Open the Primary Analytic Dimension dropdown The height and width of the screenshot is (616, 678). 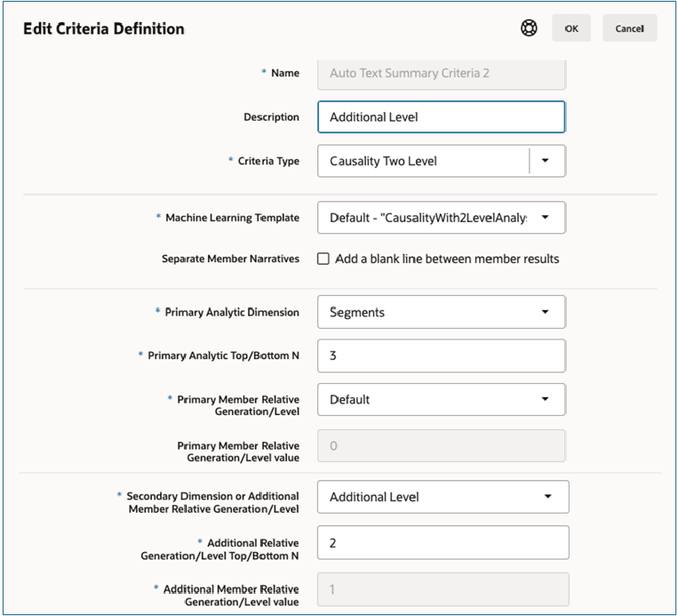tap(441, 312)
